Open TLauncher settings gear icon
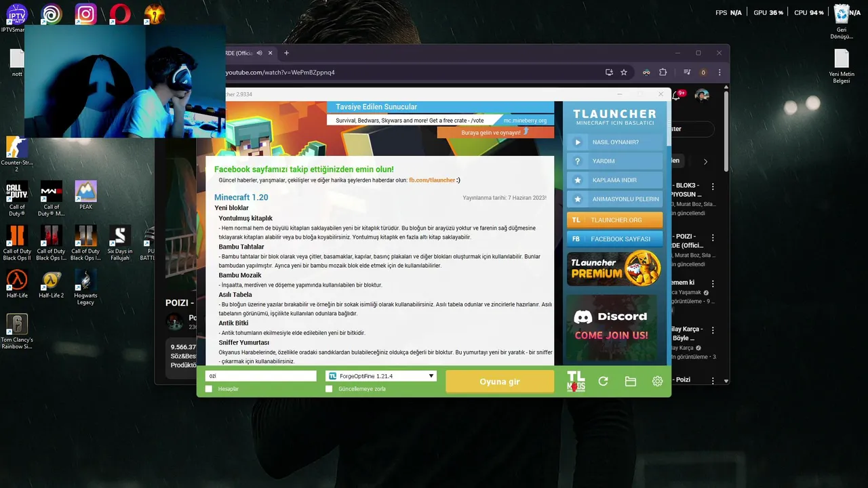 click(x=657, y=382)
